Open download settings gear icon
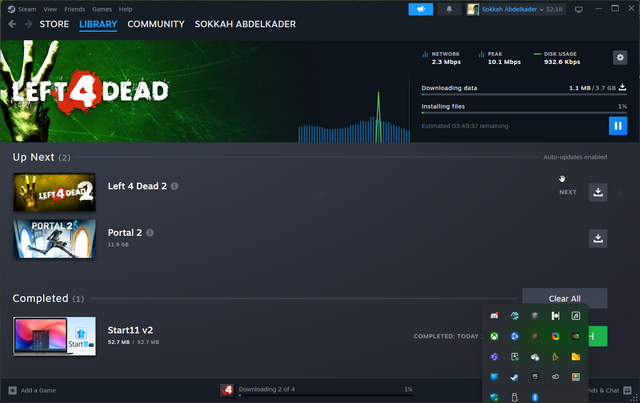Image resolution: width=640 pixels, height=403 pixels. (620, 58)
